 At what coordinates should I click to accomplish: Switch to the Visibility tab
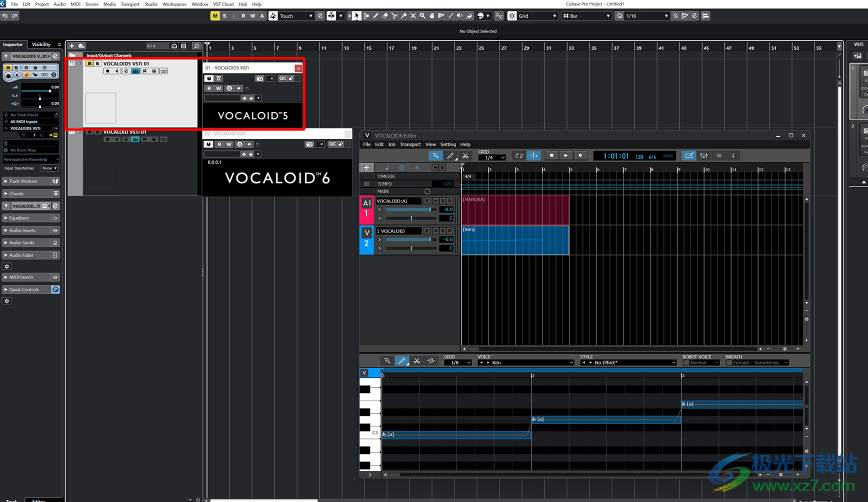pyautogui.click(x=41, y=45)
